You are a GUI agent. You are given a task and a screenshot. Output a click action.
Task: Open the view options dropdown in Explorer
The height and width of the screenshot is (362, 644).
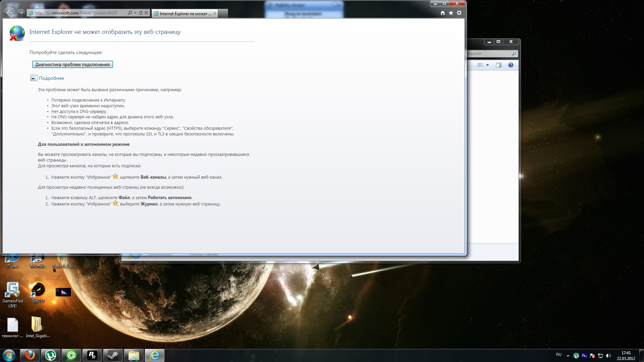487,65
